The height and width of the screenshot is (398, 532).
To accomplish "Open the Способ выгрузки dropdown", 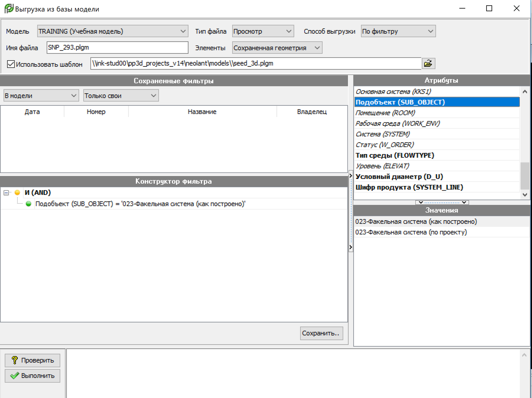I will click(x=398, y=31).
